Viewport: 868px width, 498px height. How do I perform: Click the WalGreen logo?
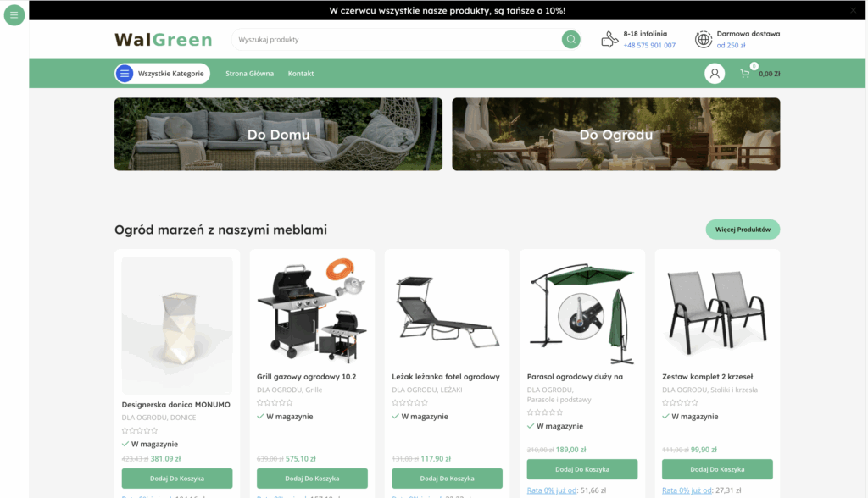click(x=164, y=40)
